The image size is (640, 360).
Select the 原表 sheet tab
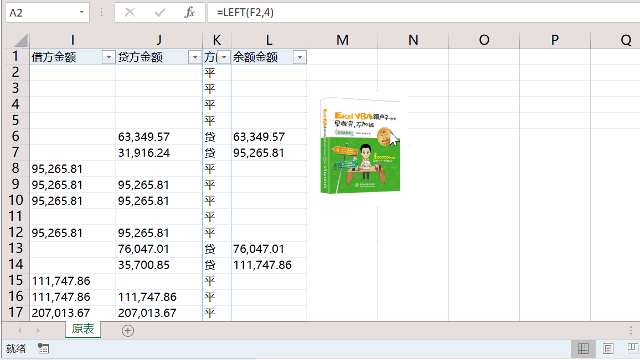(83, 329)
